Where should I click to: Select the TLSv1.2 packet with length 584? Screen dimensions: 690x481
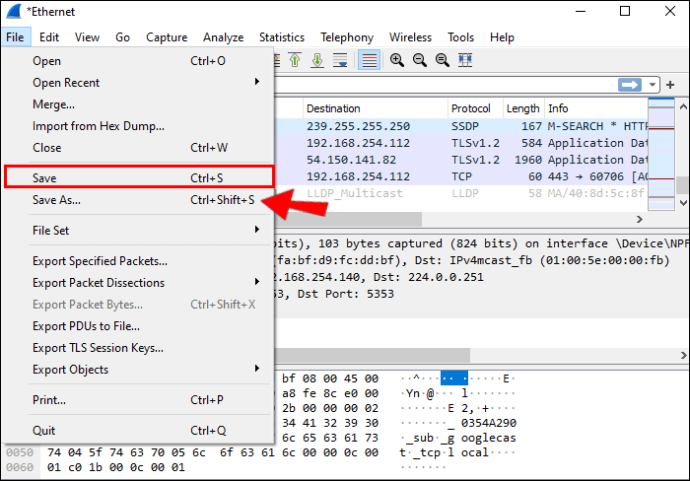pyautogui.click(x=461, y=143)
